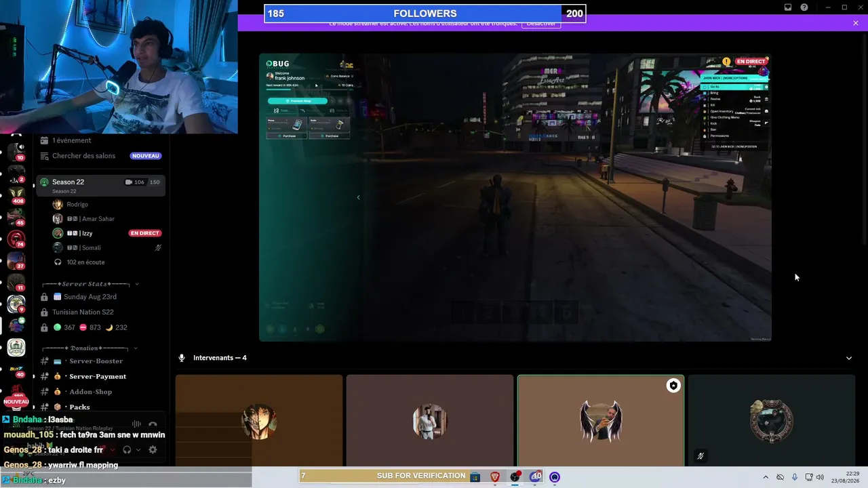
Task: Select the first speaker tile with anime avatar
Action: [259, 421]
